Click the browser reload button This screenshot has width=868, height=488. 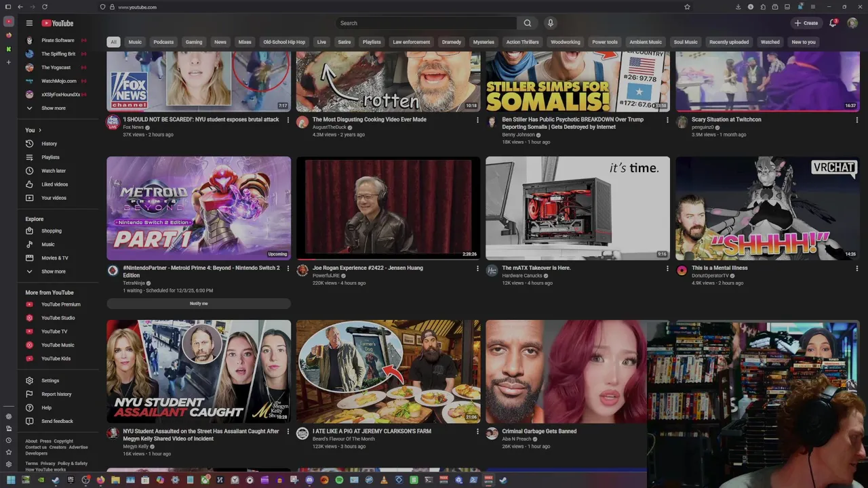pyautogui.click(x=45, y=7)
